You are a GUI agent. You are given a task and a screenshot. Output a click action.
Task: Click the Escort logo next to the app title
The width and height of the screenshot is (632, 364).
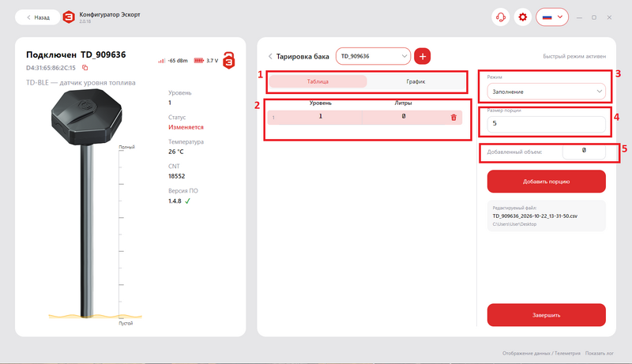(x=69, y=17)
